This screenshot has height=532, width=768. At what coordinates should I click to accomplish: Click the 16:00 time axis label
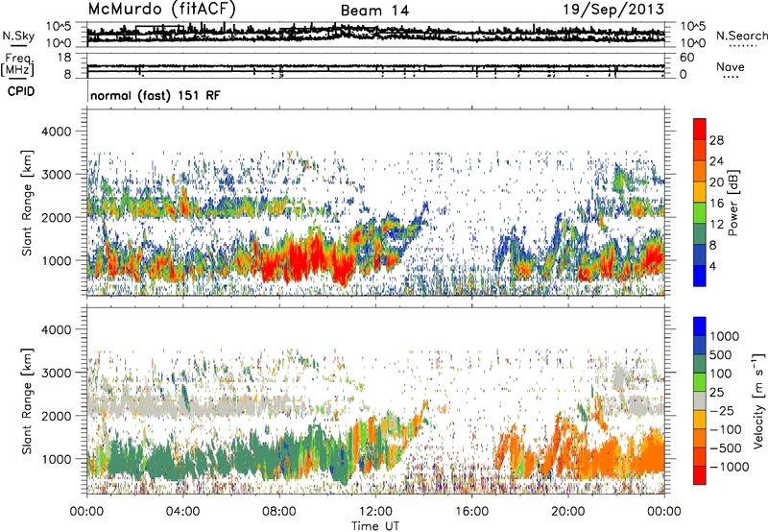coord(471,512)
